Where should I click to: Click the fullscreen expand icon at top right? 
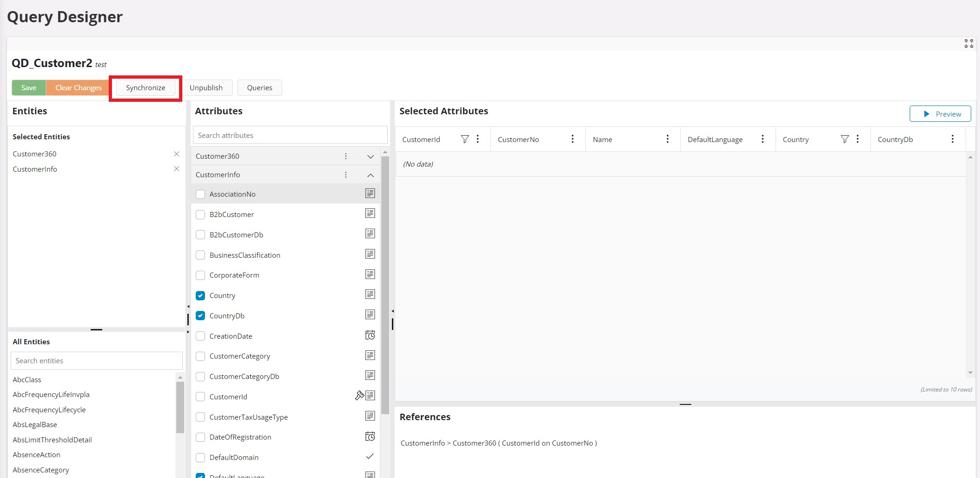point(969,43)
